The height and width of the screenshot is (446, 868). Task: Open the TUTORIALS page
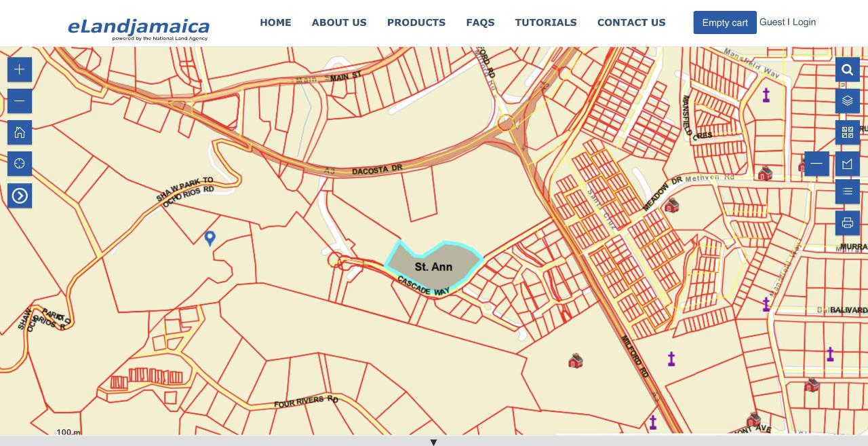545,22
